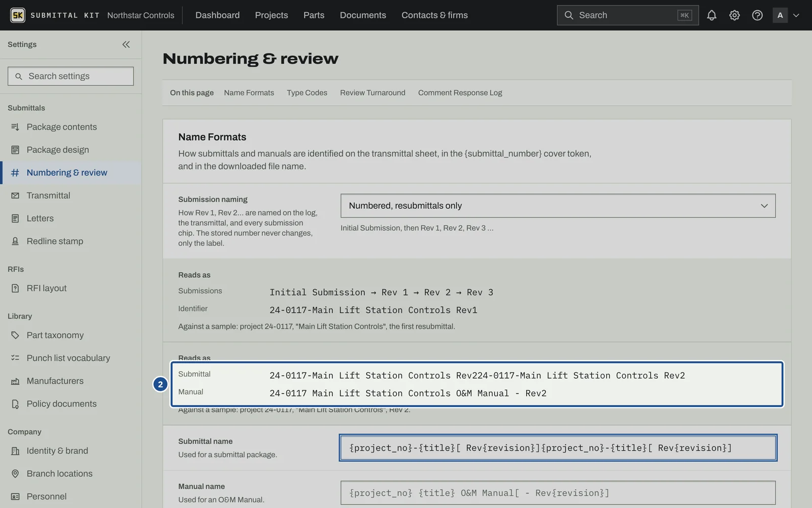Click the Punch list vocabulary icon
This screenshot has height=508, width=812.
pyautogui.click(x=15, y=358)
